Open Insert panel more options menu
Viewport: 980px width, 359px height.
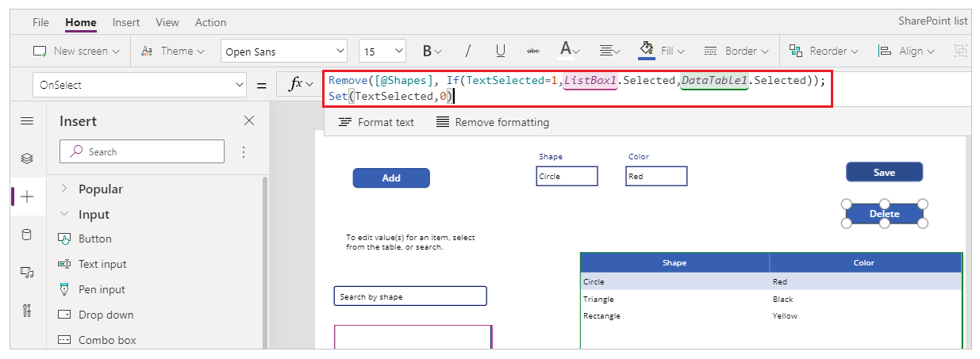point(244,151)
